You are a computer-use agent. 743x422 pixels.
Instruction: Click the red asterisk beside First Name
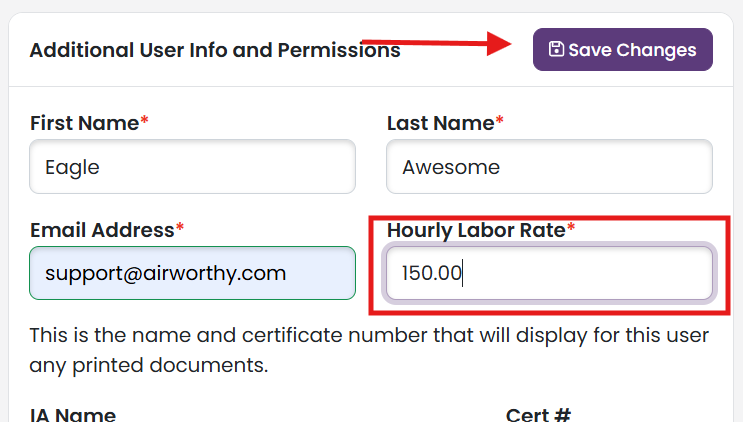(145, 120)
